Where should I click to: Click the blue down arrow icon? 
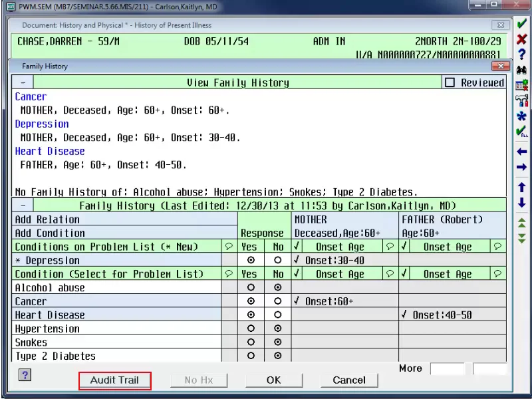pos(521,203)
